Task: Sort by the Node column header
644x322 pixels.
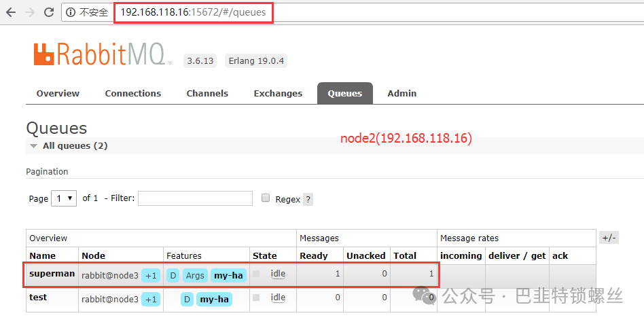Action: point(94,255)
